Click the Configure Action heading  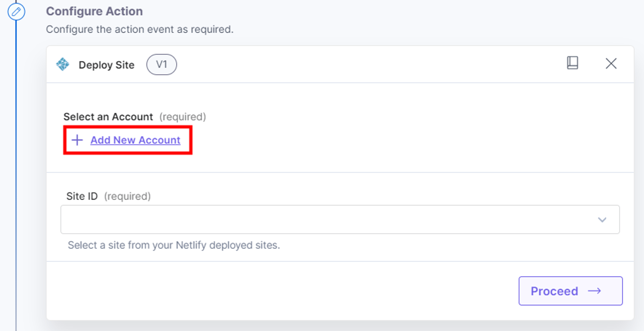click(94, 11)
